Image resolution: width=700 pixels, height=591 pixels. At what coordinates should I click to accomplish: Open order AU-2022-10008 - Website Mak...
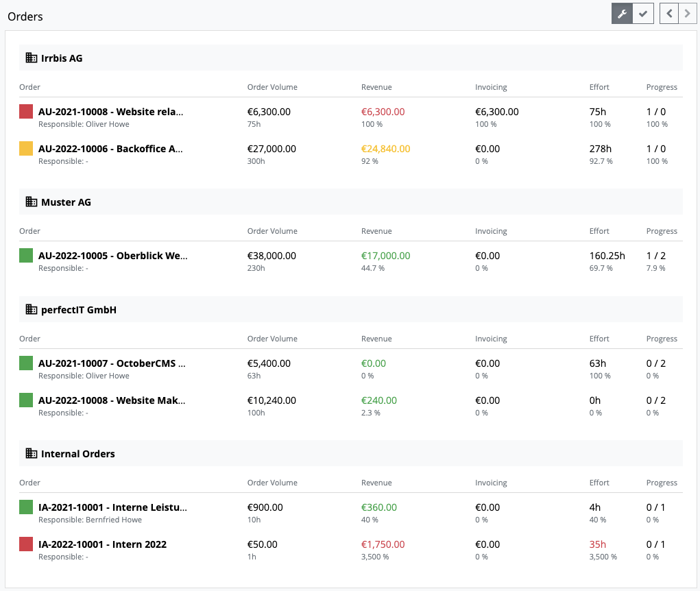(x=112, y=400)
